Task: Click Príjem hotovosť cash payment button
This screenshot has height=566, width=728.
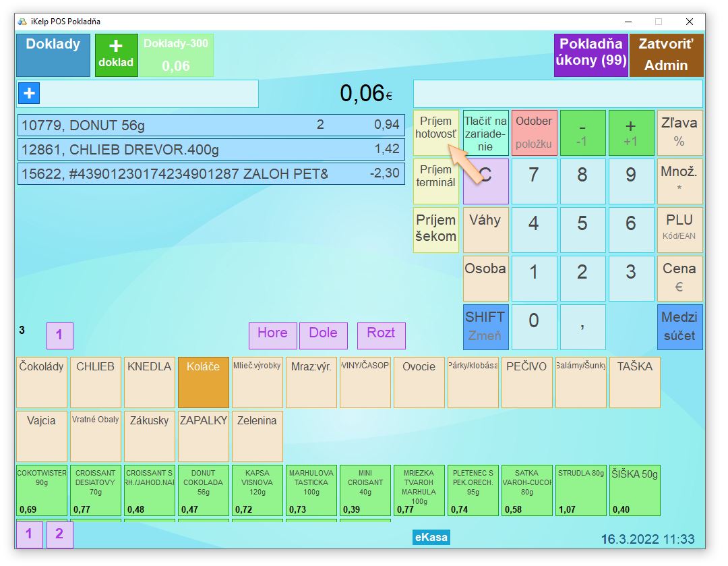Action: [435, 132]
